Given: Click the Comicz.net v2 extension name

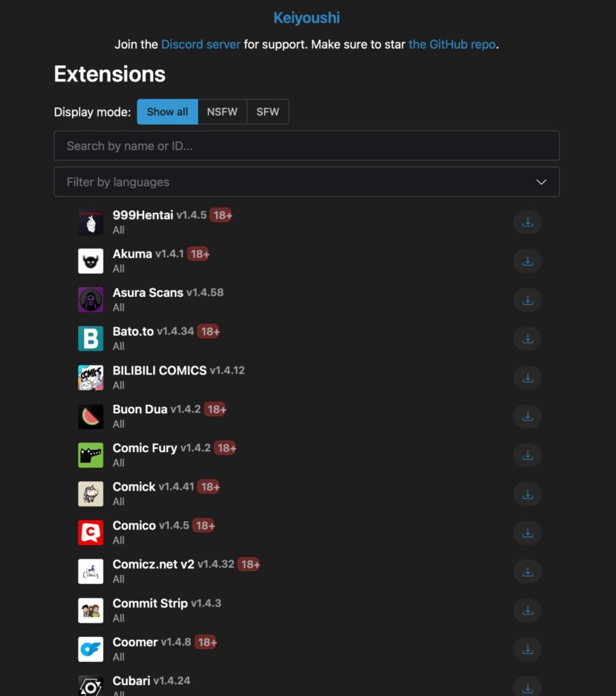Looking at the screenshot, I should pos(154,564).
